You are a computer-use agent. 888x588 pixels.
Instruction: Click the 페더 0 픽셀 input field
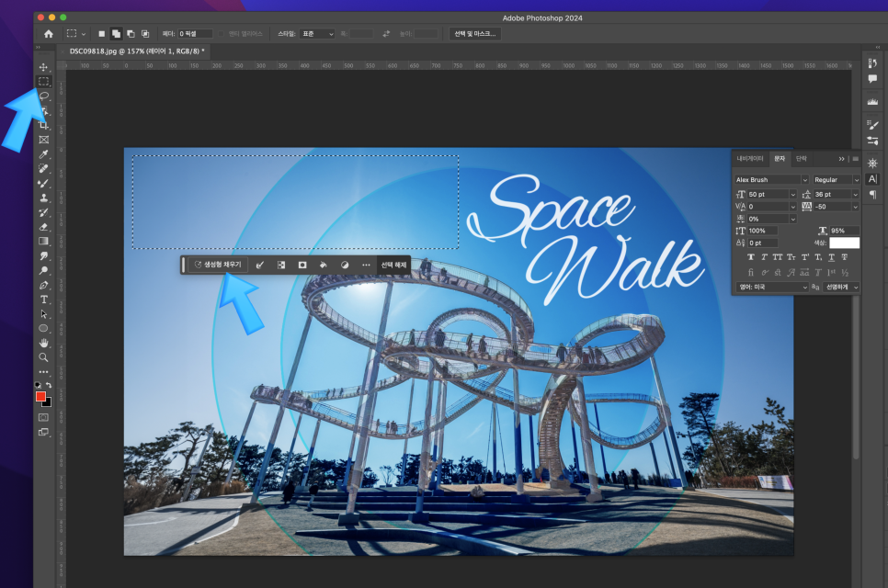[x=195, y=34]
